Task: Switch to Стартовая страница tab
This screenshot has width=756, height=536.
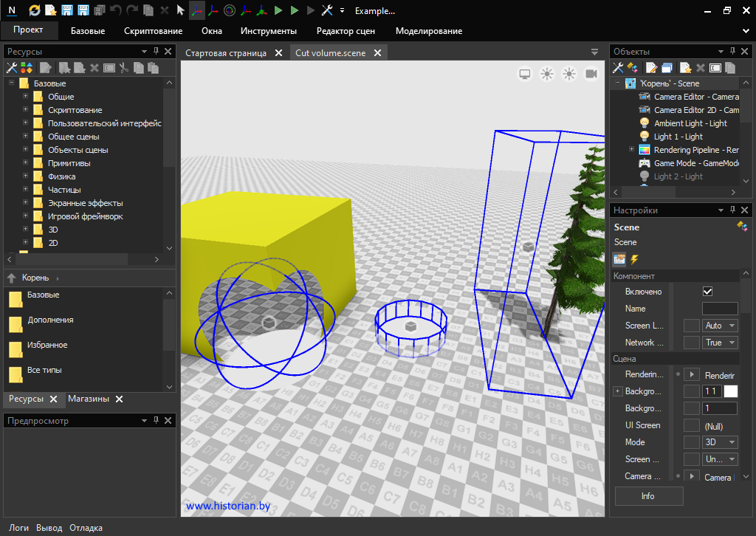Action: 225,53
